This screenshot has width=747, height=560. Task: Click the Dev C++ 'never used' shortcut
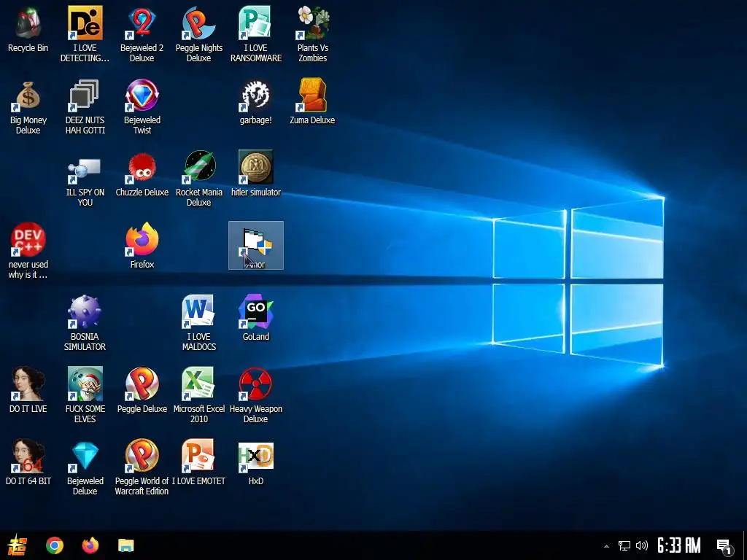pyautogui.click(x=28, y=239)
